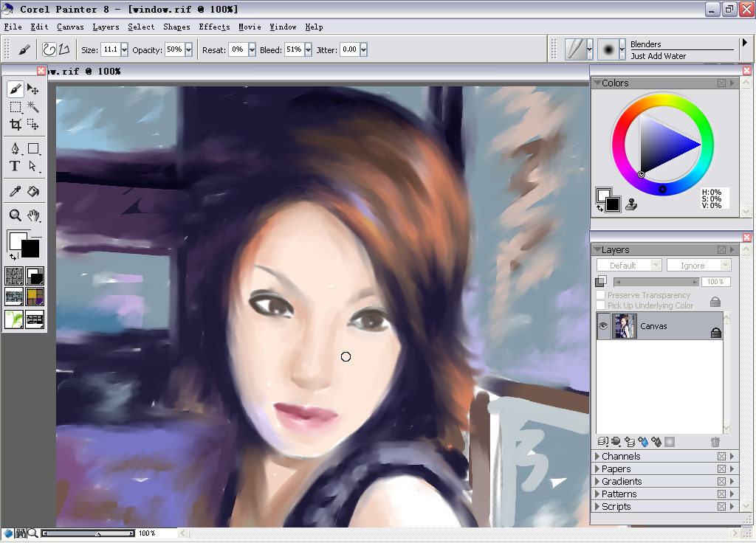Select the Layer Adjuster tool
This screenshot has width=756, height=543.
tap(32, 89)
